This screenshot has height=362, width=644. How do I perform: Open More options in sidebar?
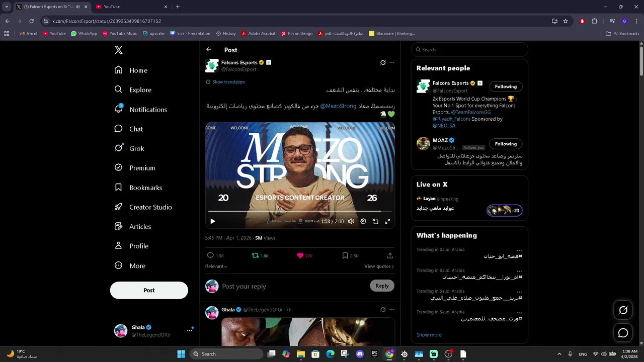(x=130, y=265)
